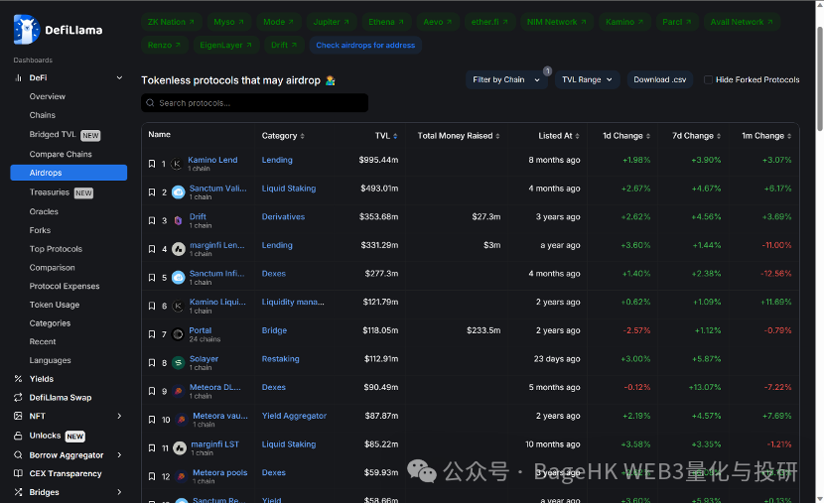824x504 pixels.
Task: Sort table by Total Money Raised
Action: pyautogui.click(x=459, y=136)
